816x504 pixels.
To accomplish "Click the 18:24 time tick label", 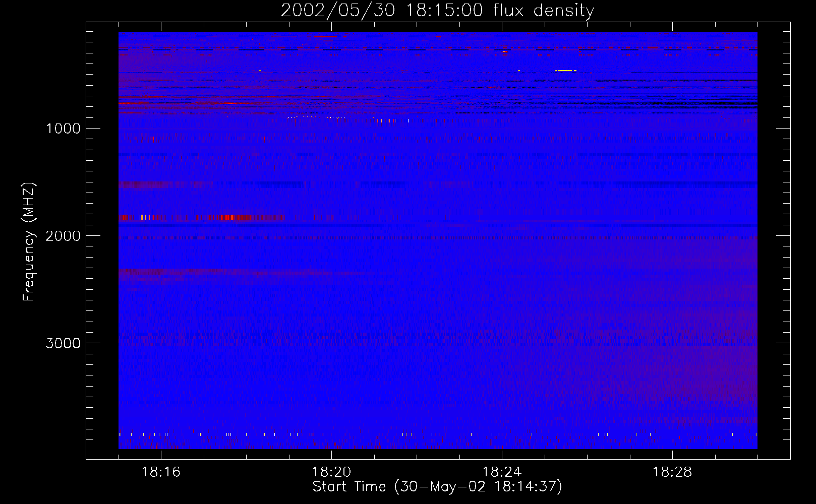I will coord(502,472).
